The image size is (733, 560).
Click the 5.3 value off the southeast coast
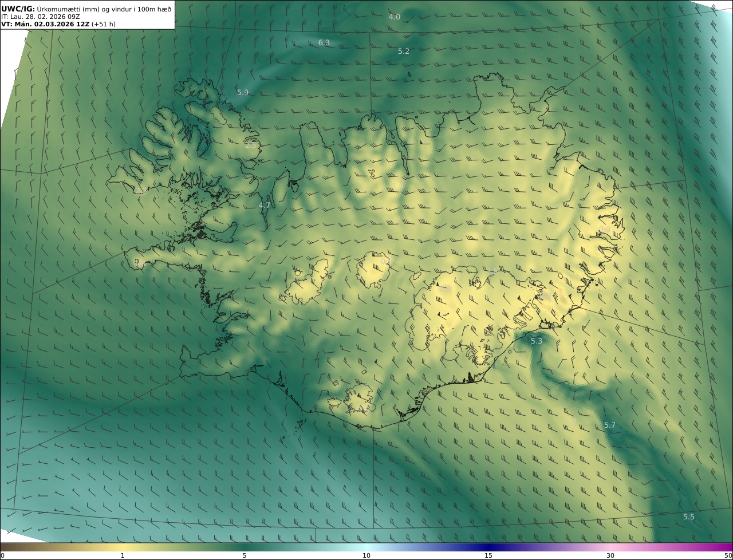pos(536,341)
